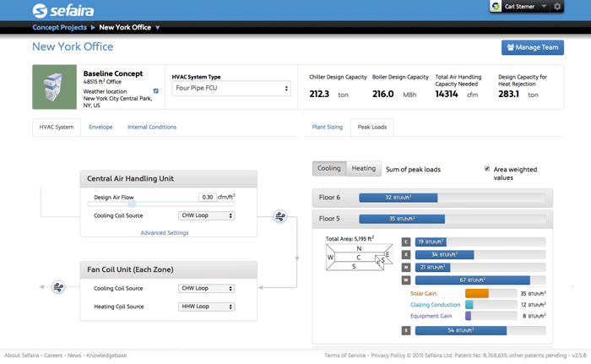Click the supply airflow icon beside Air Handling Unit
Image resolution: width=591 pixels, height=364 pixels.
click(x=280, y=216)
